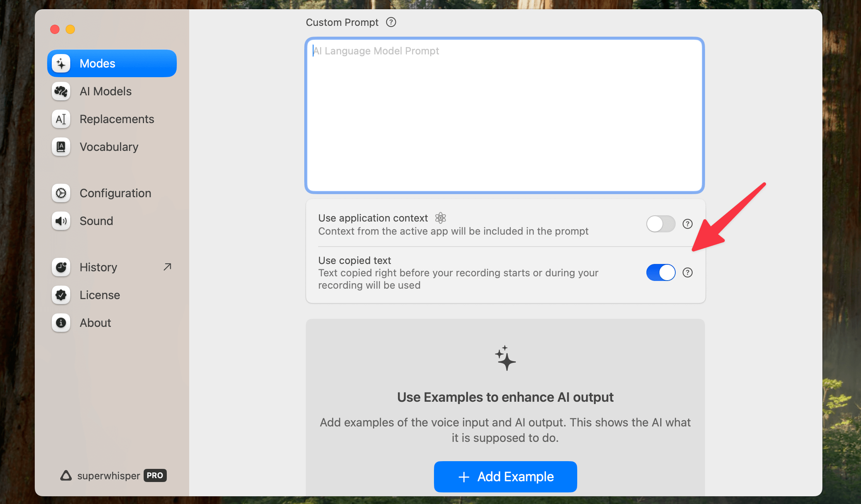Disable the Use copied text toggle

tap(661, 273)
